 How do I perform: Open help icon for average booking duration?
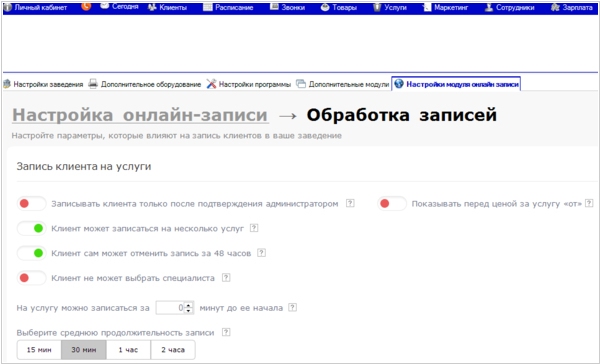tap(226, 332)
